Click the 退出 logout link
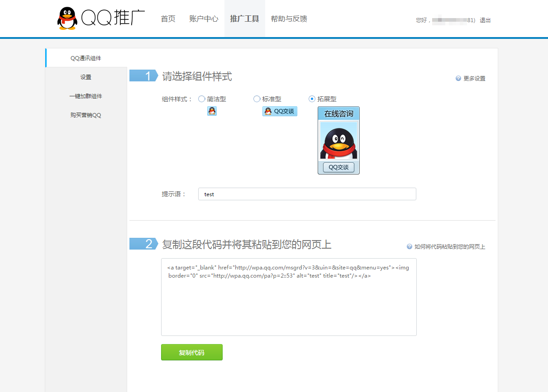 [485, 20]
